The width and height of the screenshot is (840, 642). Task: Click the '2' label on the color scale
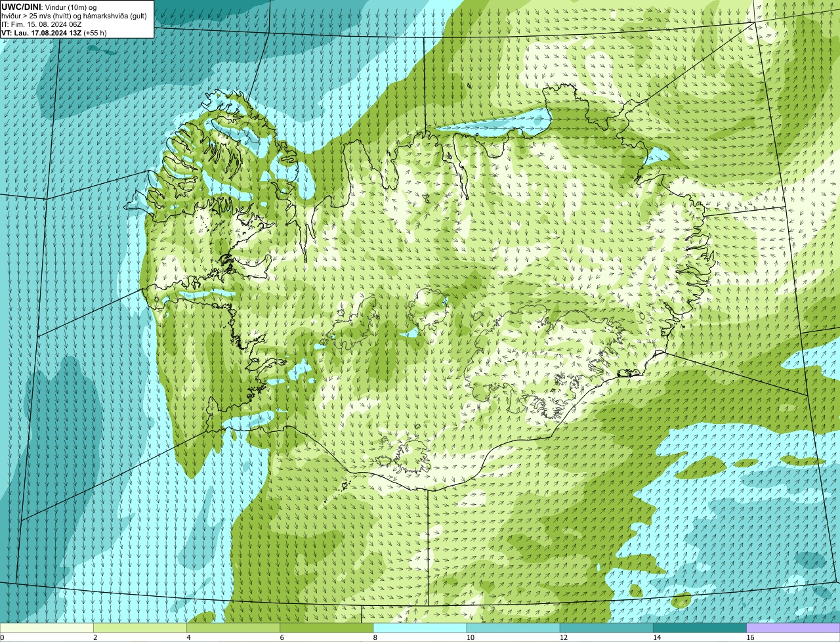tap(95, 637)
